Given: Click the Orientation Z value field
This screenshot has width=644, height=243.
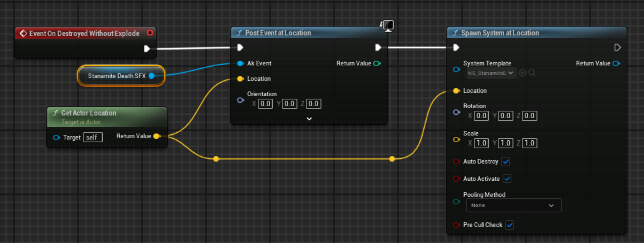Looking at the screenshot, I should tap(314, 103).
